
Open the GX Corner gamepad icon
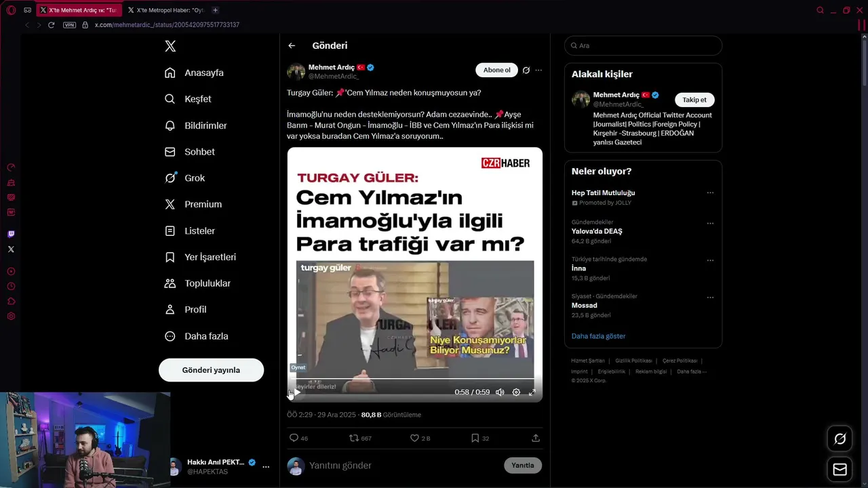27,10
